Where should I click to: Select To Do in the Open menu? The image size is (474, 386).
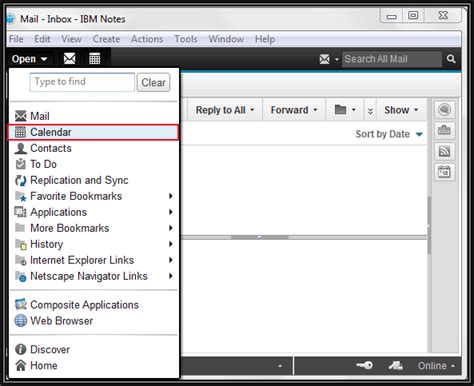pos(94,164)
